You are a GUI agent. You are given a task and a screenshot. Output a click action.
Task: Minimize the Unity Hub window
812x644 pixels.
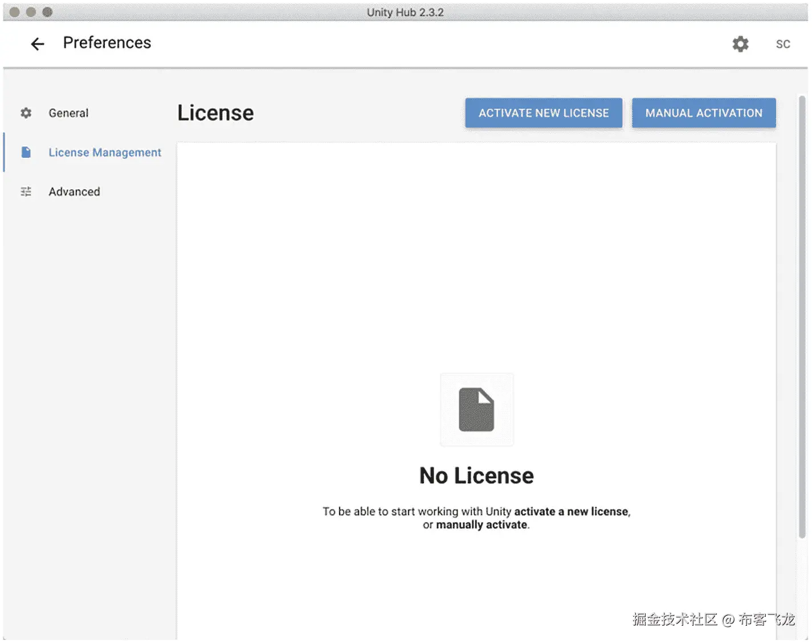pos(31,12)
